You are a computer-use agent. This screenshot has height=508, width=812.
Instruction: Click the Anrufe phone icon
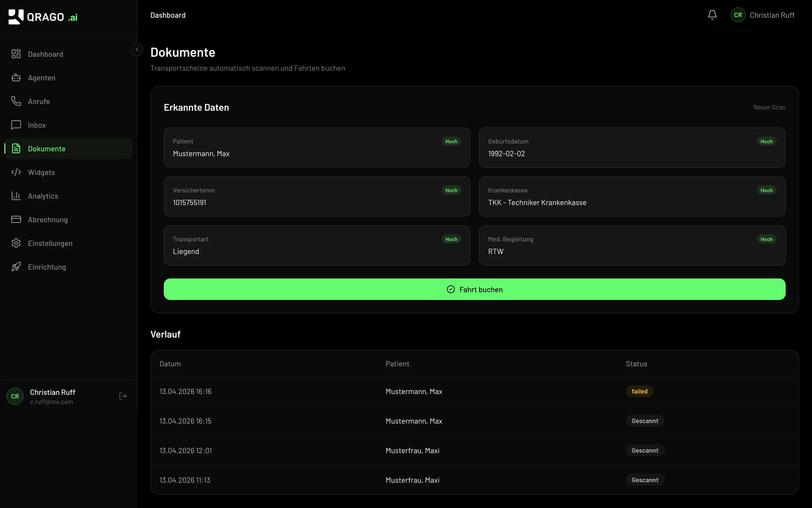coord(16,101)
